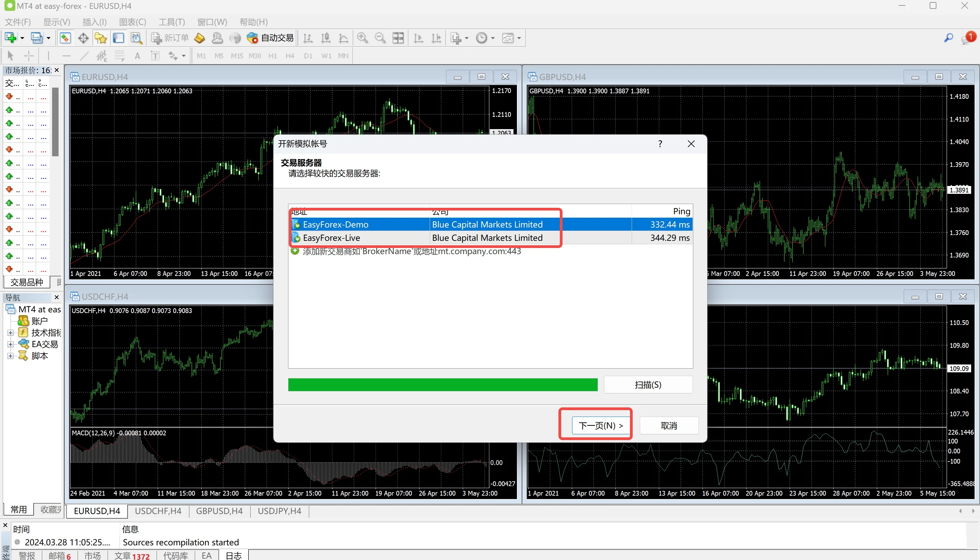This screenshot has width=980, height=560.
Task: Click the zoom in magnifier icon
Action: point(362,38)
